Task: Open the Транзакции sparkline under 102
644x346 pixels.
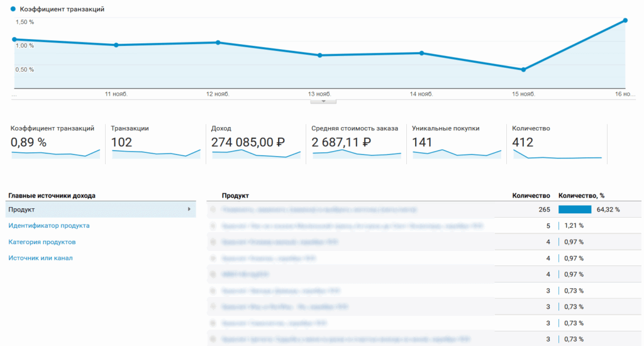Action: 156,153
